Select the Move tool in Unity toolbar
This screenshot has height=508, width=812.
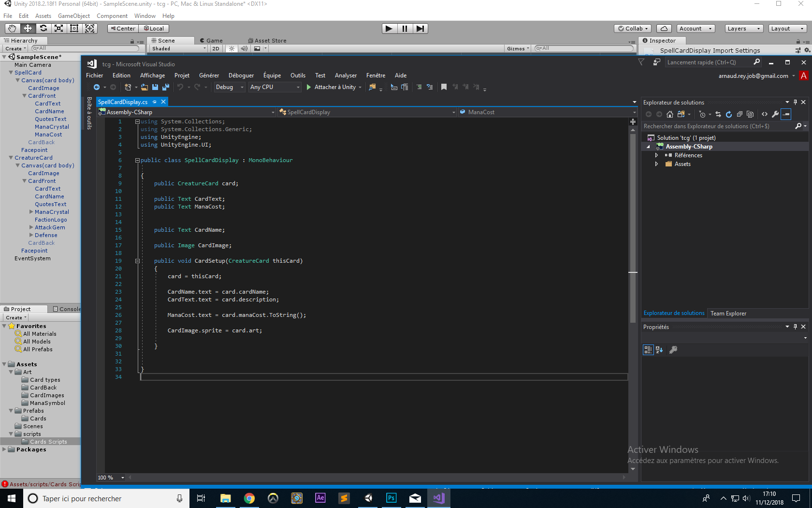point(28,28)
